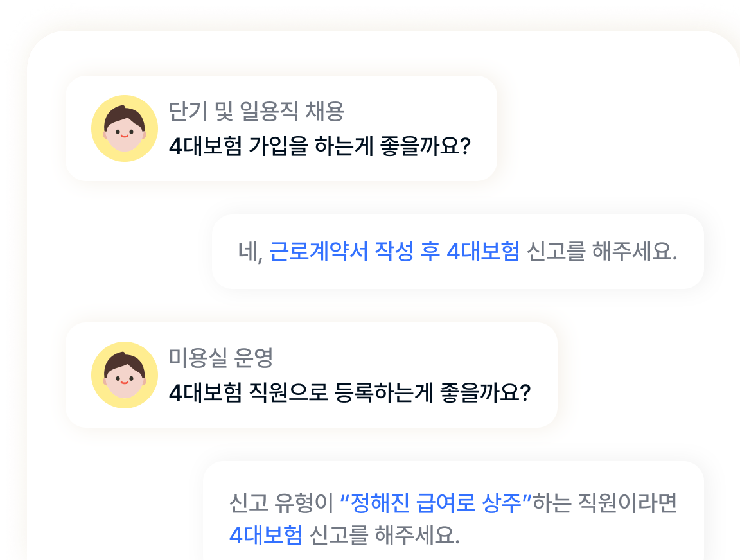Click 신고를 해주세요. in the last answer

(384, 536)
